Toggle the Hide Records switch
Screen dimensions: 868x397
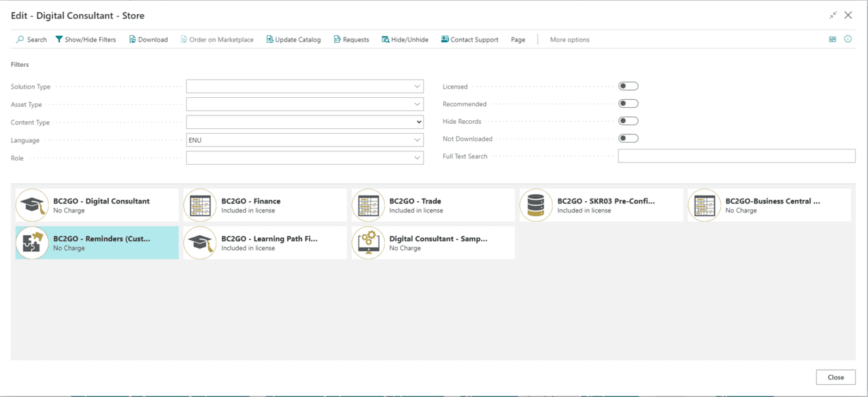coord(628,121)
